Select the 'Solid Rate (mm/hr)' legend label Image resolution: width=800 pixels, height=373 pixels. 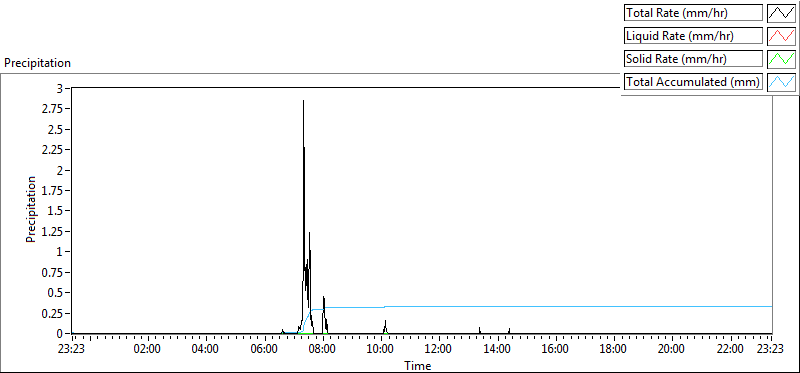pyautogui.click(x=694, y=59)
